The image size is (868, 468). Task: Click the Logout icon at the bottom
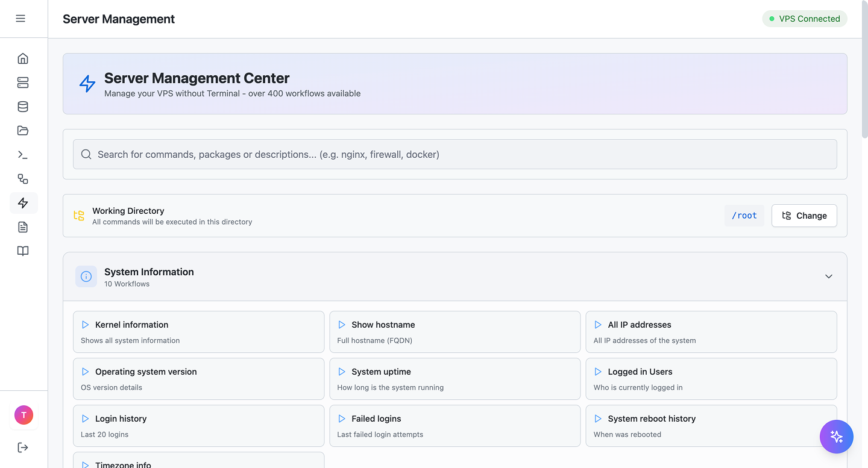click(x=23, y=448)
